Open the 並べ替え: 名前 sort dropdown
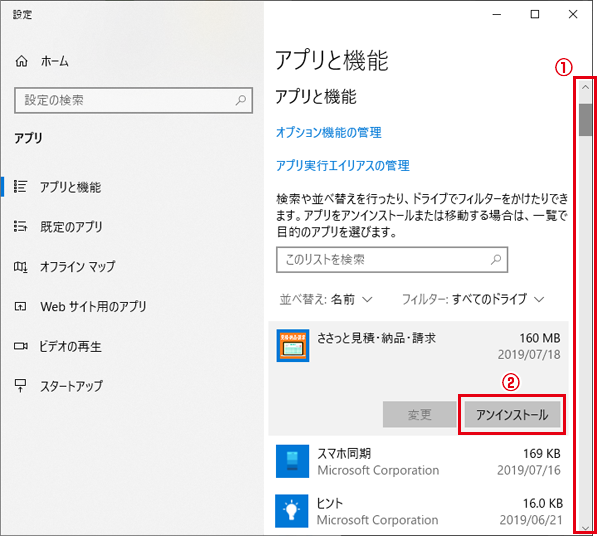Image resolution: width=600 pixels, height=536 pixels. tap(325, 299)
